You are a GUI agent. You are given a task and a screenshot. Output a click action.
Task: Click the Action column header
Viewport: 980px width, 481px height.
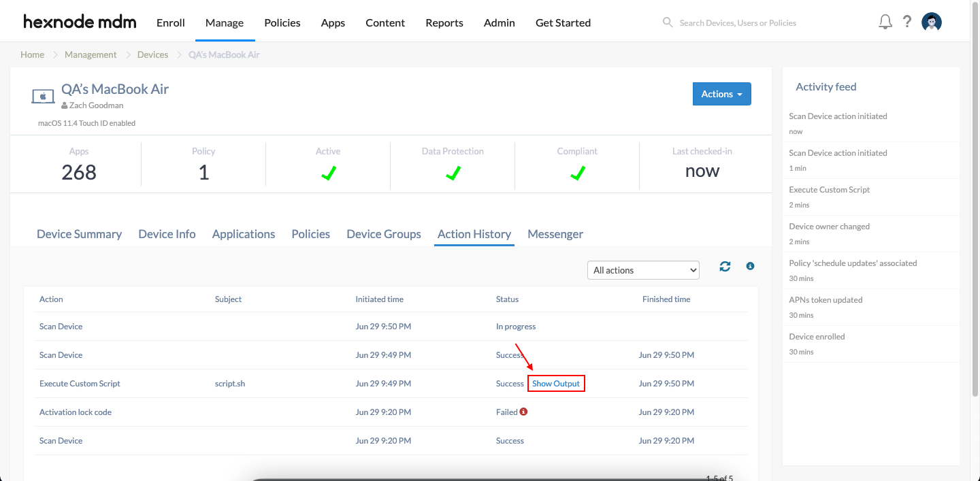coord(51,299)
